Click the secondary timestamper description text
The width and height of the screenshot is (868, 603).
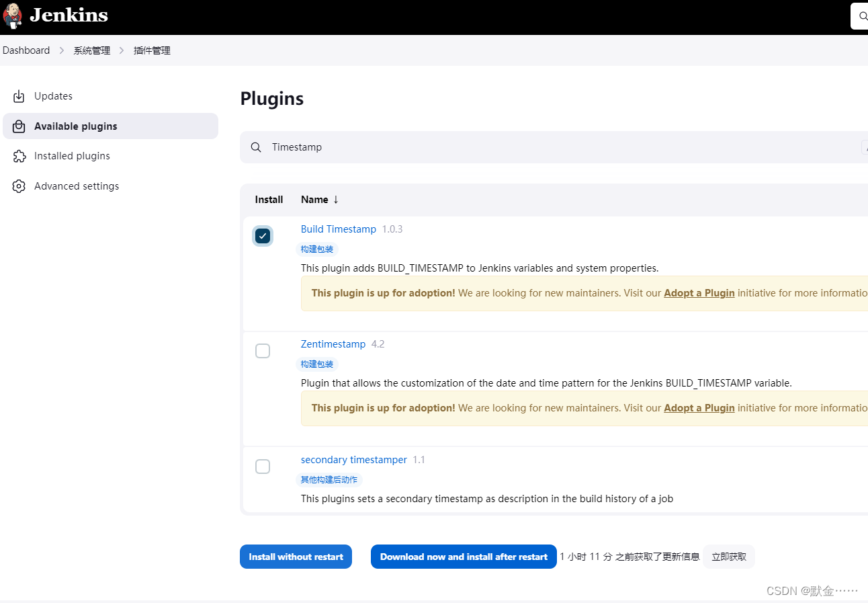point(487,499)
